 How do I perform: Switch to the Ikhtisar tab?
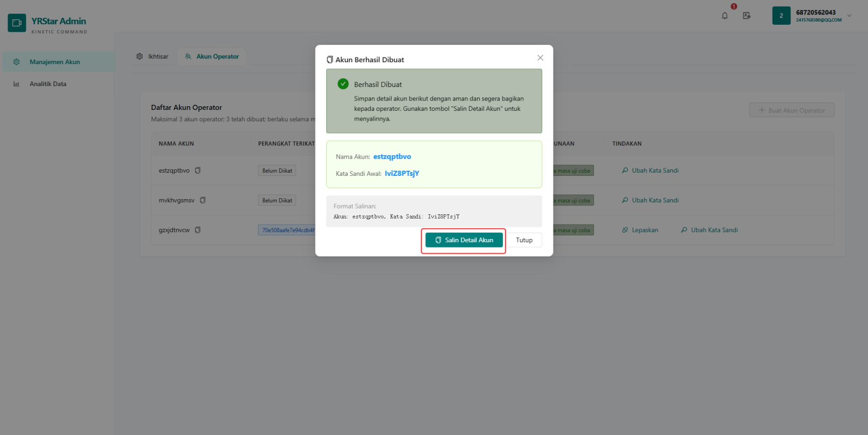coord(152,56)
